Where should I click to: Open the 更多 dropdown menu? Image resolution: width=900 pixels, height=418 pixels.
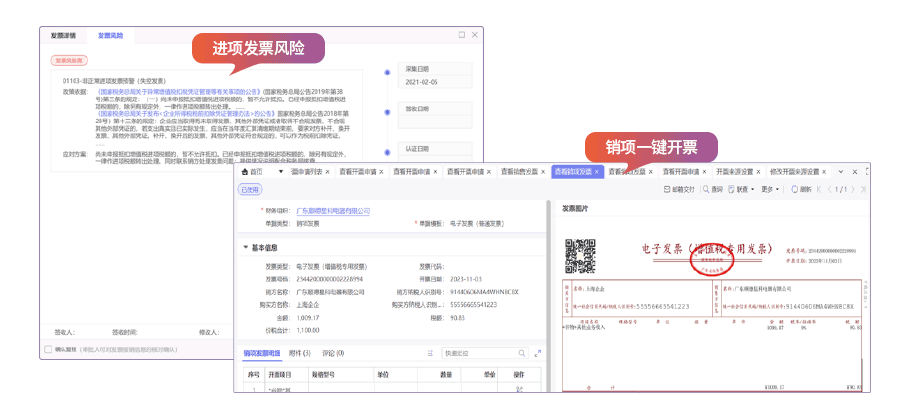point(770,189)
